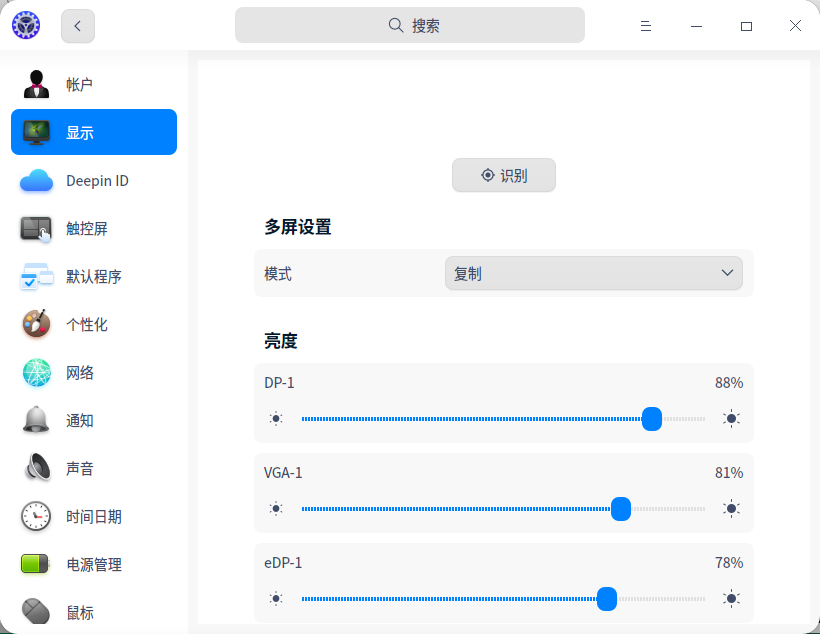Viewport: 820px width, 634px height.
Task: Open Touchscreen (触控屏) settings icon
Action: 37,229
